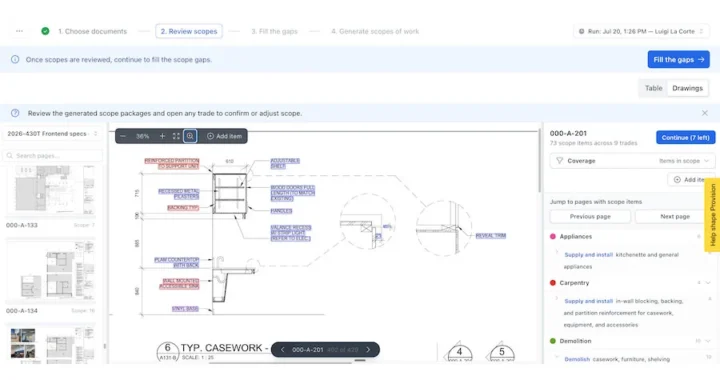Go to previous drawing with left arrow
Viewport: 720px width, 380px height.
pos(282,350)
